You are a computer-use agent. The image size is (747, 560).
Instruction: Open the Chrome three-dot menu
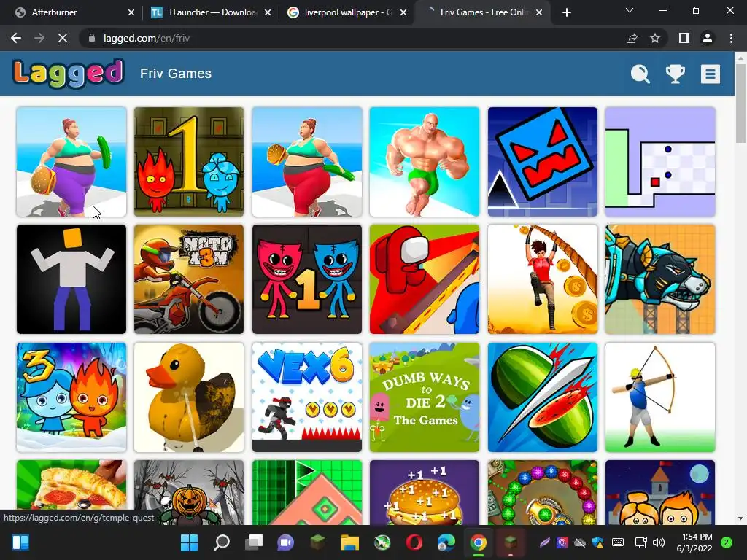pos(731,38)
